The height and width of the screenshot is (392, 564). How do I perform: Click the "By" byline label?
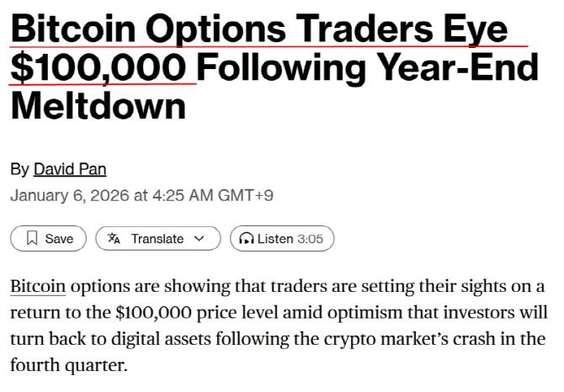point(19,170)
